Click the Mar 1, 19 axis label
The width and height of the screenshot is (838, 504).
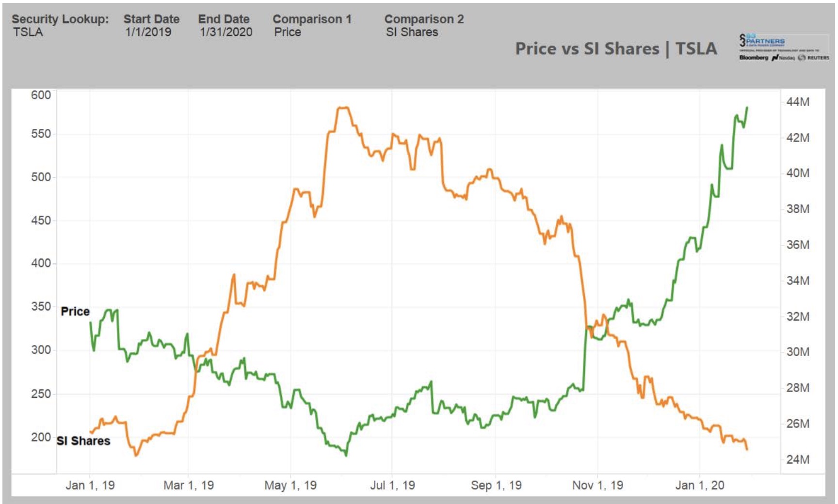point(189,485)
